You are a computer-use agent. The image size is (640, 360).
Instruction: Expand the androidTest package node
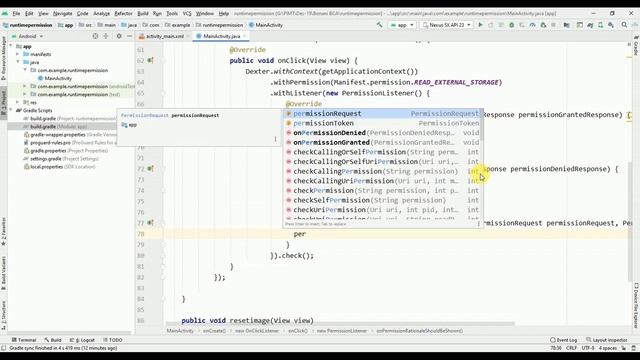tap(25, 86)
